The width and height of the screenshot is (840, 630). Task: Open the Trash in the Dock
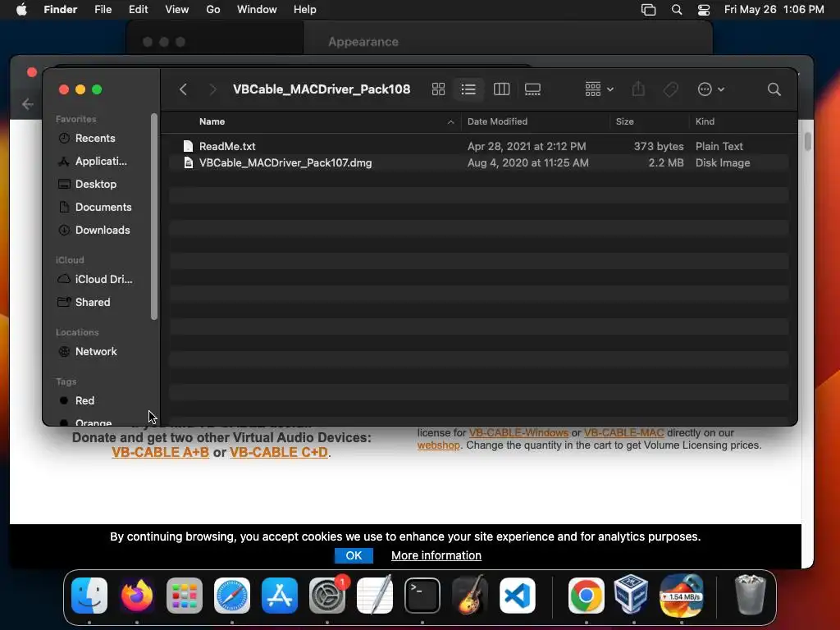coord(750,594)
